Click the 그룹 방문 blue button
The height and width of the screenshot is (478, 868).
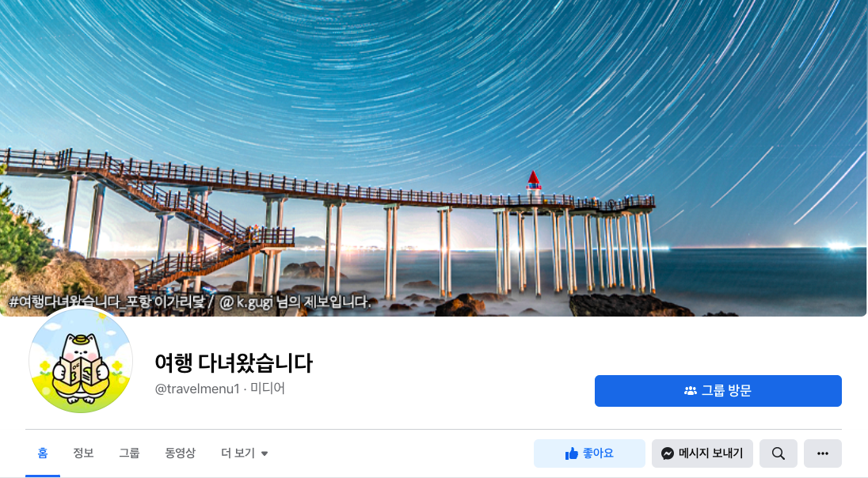coord(718,391)
